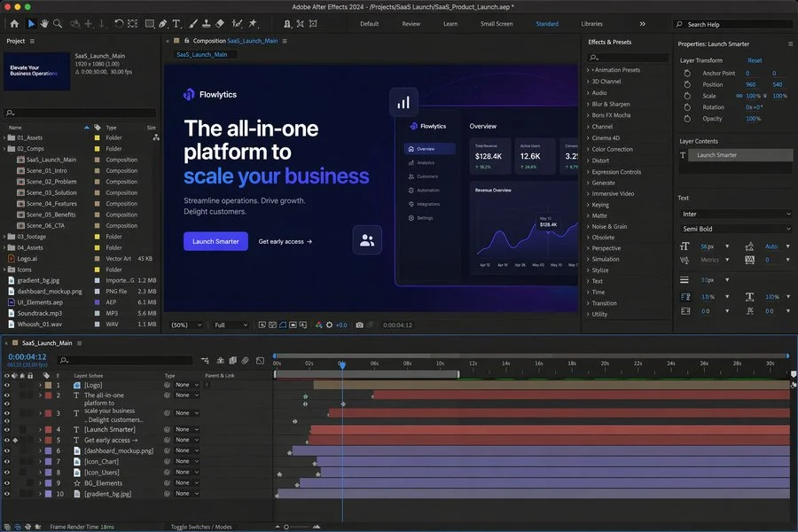The image size is (798, 532).
Task: Switch to the Review workspace
Action: pos(410,24)
